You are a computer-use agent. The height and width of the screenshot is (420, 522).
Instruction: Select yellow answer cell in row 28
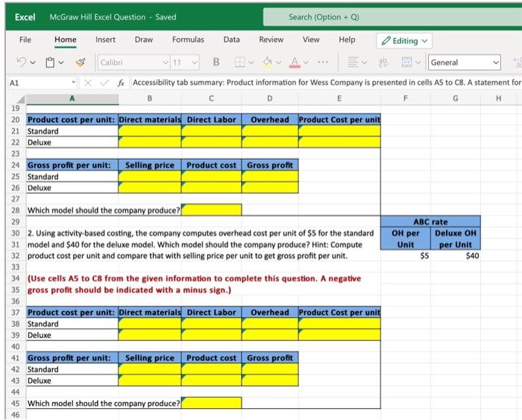tap(211, 210)
